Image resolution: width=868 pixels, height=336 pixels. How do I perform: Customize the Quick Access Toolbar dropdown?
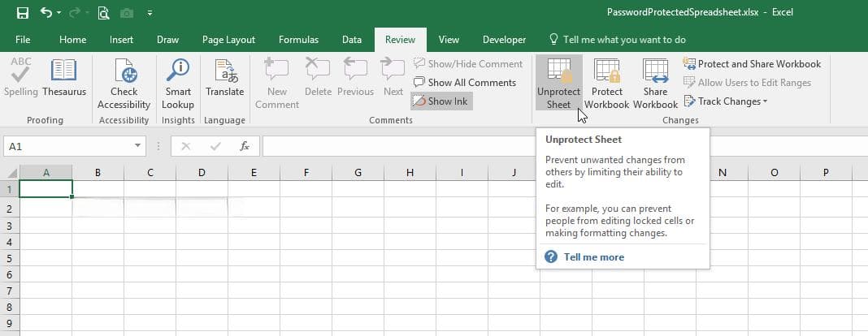coord(150,13)
